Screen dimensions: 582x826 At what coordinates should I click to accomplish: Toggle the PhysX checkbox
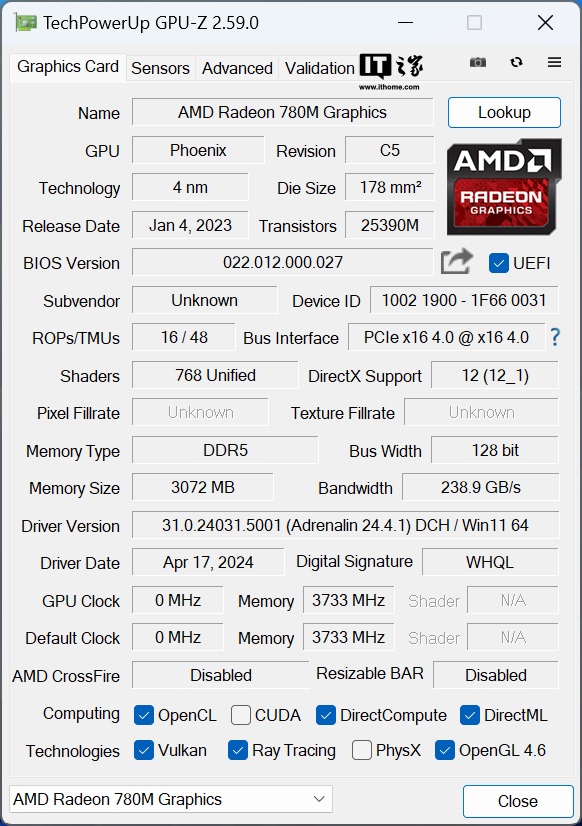coord(361,750)
